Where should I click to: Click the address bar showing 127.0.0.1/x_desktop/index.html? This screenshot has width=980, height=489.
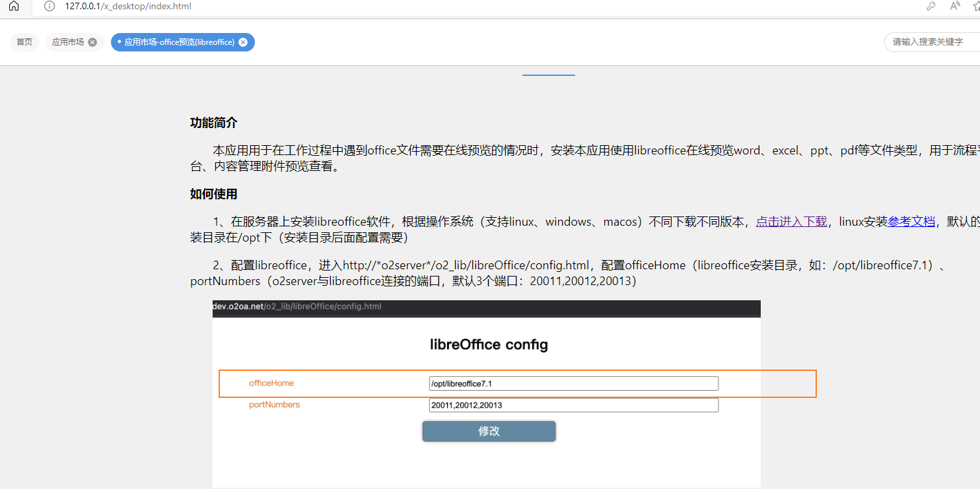128,6
